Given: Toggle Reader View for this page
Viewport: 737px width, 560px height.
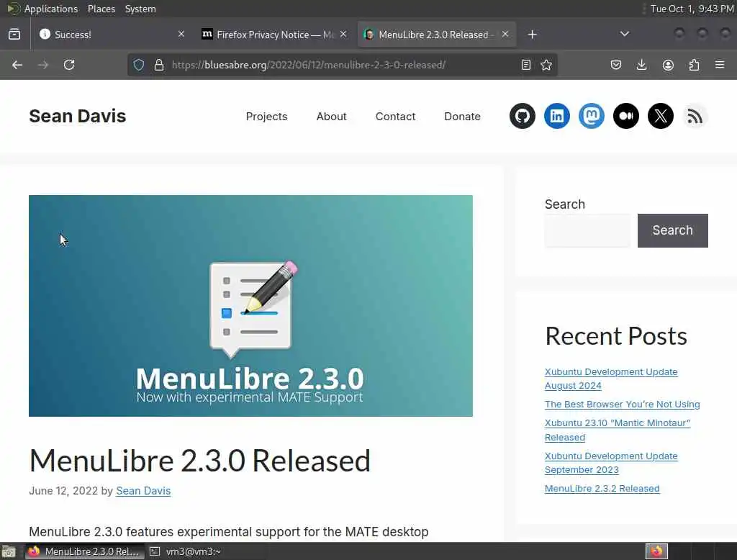Looking at the screenshot, I should (x=526, y=65).
